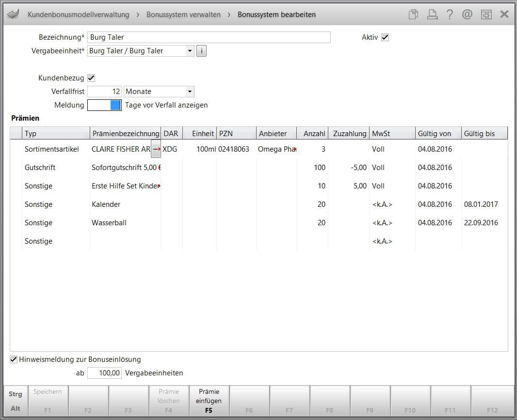
Task: Open the Vergabeeinheit dropdown
Action: (x=190, y=51)
